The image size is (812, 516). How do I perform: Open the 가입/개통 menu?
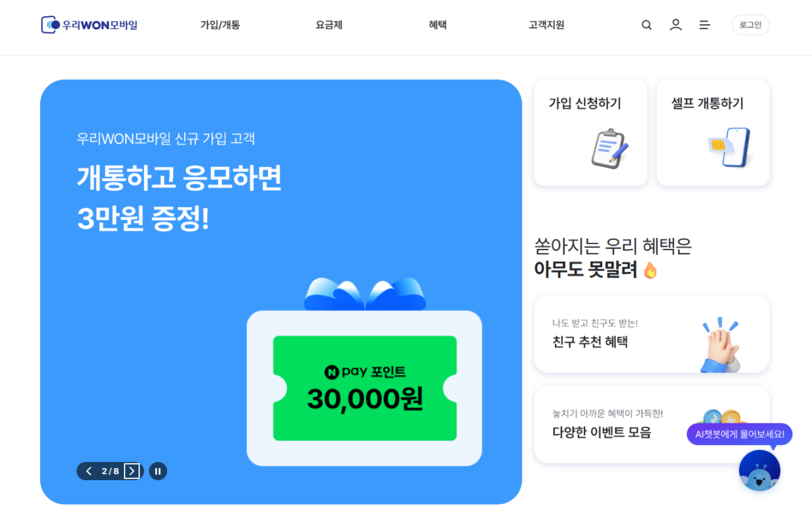coord(220,25)
